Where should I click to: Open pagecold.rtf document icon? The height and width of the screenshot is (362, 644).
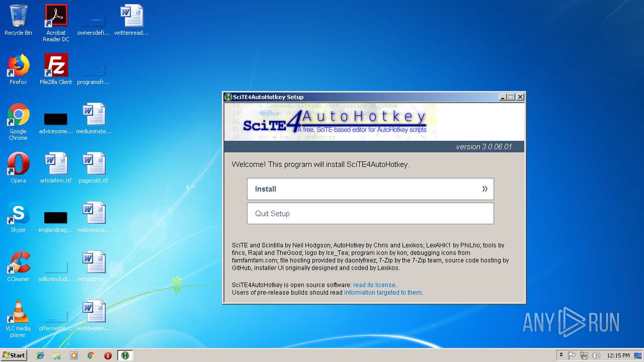click(94, 168)
